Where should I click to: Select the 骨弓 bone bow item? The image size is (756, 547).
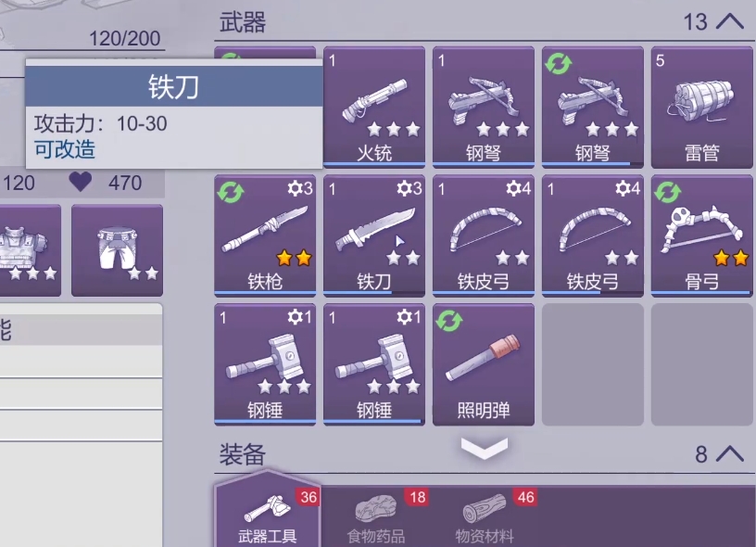click(x=701, y=235)
